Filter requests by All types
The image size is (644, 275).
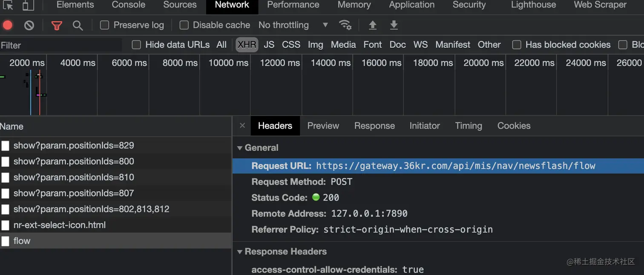click(x=221, y=45)
